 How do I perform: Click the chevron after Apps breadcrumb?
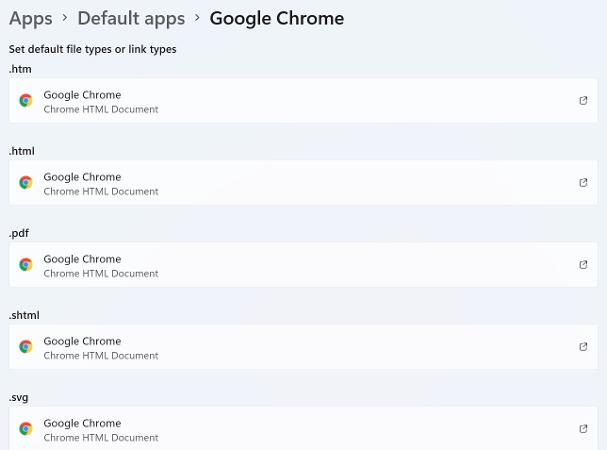click(x=65, y=17)
